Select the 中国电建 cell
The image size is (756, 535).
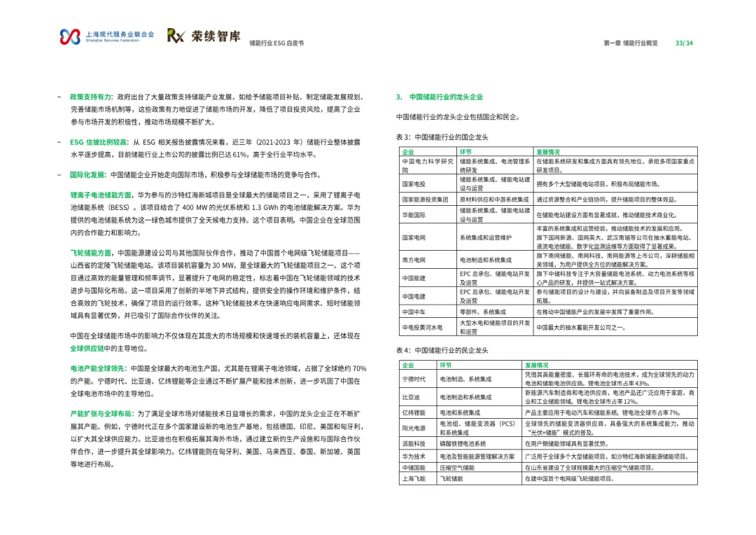pos(428,296)
